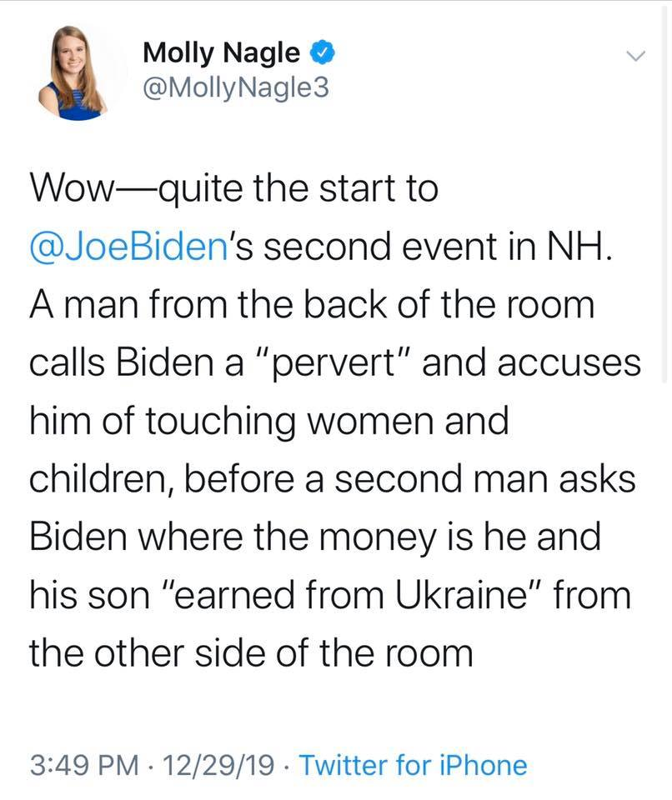
Task: Open the tweet options chevron menu
Action: pyautogui.click(x=635, y=56)
